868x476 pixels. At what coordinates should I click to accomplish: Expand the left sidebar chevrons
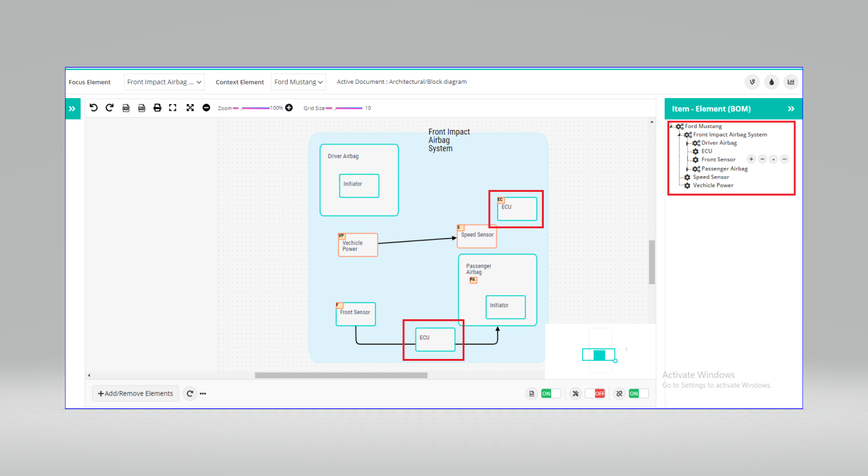coord(72,109)
